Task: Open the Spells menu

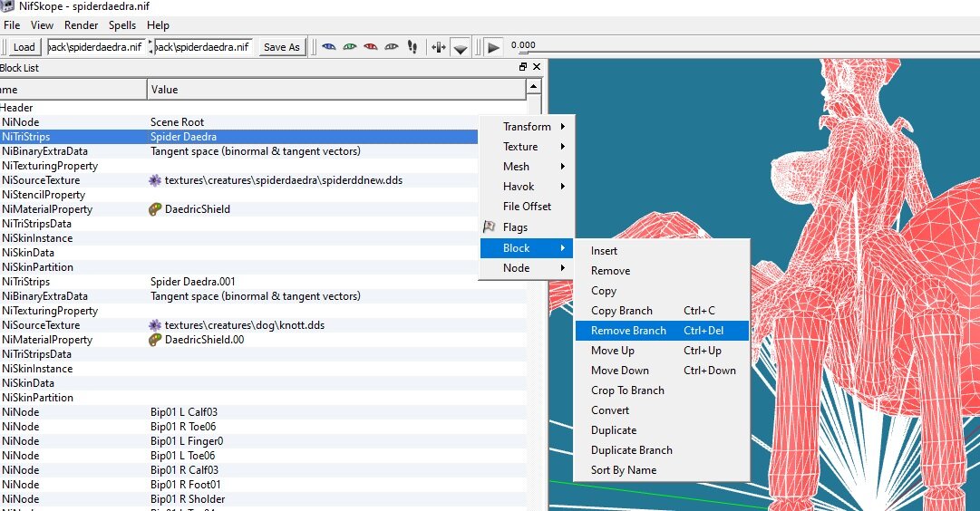Action: [x=122, y=25]
